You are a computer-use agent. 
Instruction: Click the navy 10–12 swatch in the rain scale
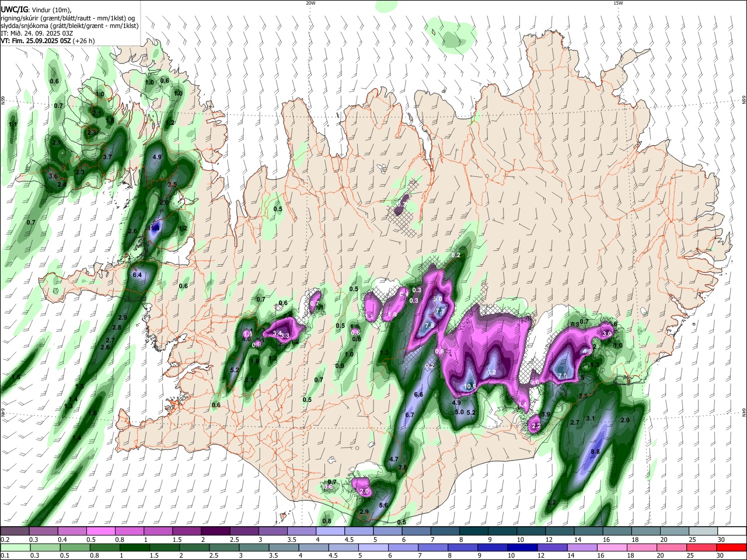coord(522,548)
